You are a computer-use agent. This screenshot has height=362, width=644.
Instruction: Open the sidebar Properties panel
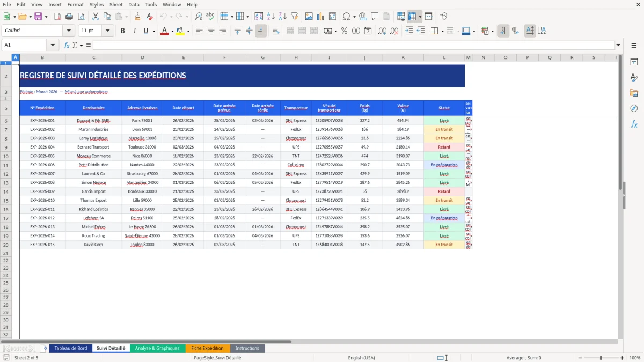634,62
